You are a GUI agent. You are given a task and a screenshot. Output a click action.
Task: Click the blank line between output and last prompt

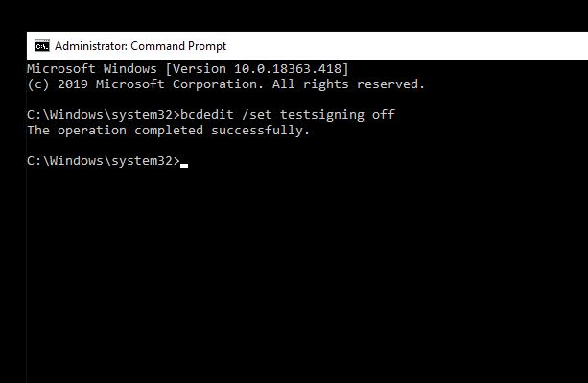coord(307,146)
